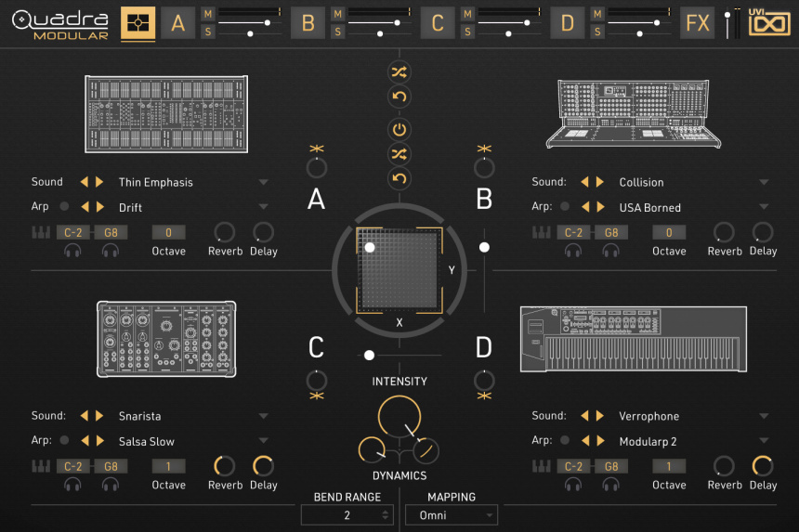The width and height of the screenshot is (799, 532).
Task: Click headphone icon under layer A C-2
Action: click(x=72, y=251)
